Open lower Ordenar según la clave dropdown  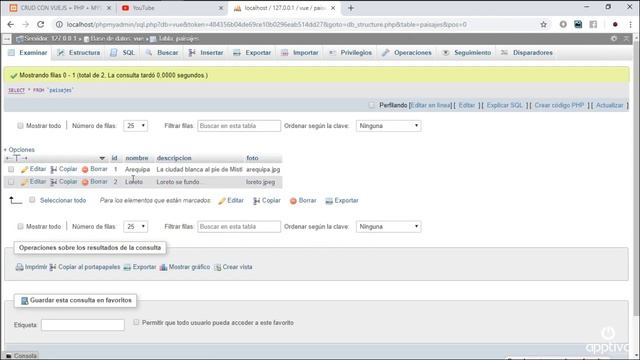tap(389, 227)
